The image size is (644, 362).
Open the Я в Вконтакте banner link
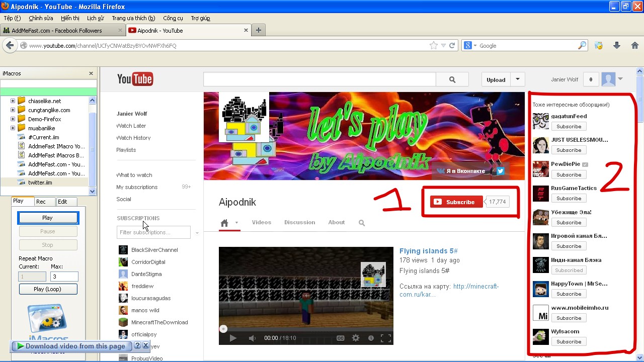coord(461,171)
